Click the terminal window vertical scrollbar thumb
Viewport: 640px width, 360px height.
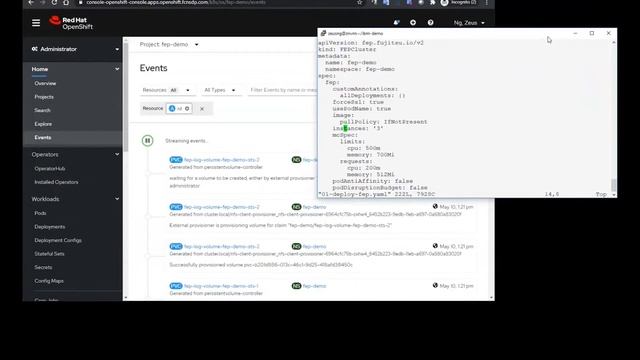click(x=613, y=184)
